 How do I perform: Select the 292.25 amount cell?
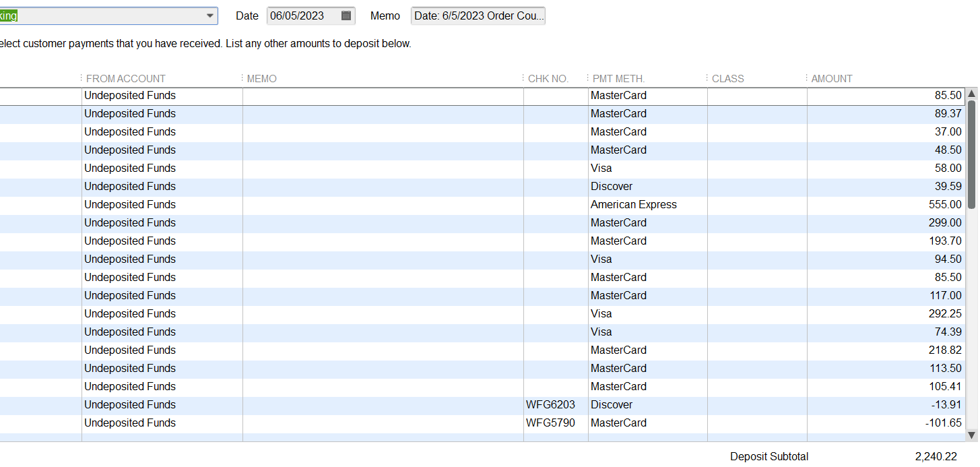[x=886, y=314]
